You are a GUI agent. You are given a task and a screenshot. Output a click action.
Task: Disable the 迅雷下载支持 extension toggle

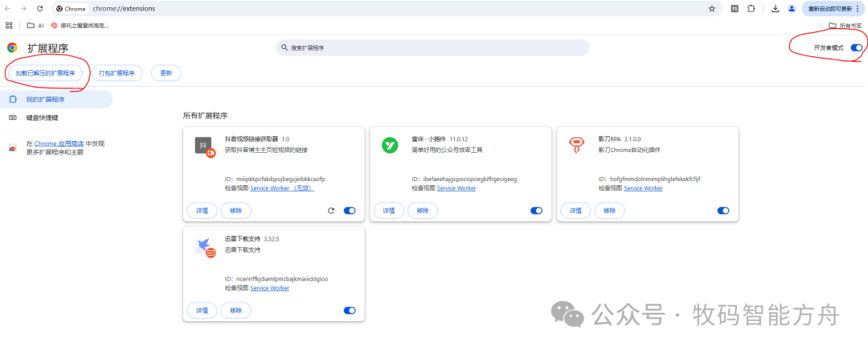(350, 311)
